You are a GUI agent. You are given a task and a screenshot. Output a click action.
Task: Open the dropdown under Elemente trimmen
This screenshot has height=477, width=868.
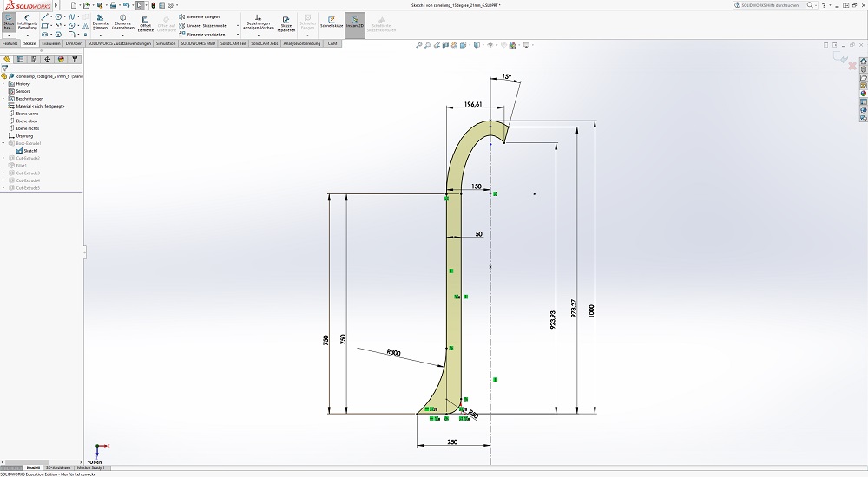(x=100, y=36)
